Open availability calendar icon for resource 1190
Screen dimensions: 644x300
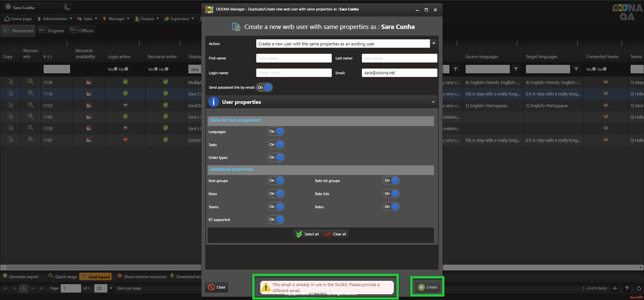click(x=89, y=117)
